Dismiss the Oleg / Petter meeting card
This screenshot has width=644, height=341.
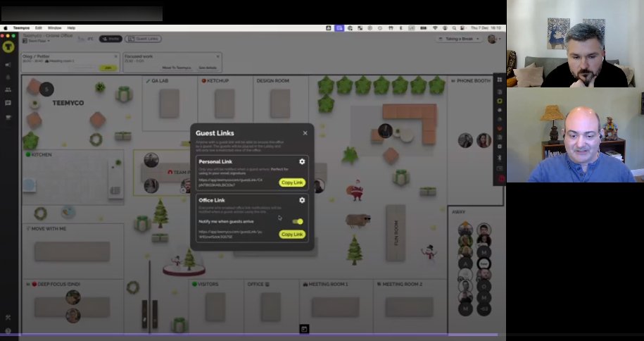(116, 56)
